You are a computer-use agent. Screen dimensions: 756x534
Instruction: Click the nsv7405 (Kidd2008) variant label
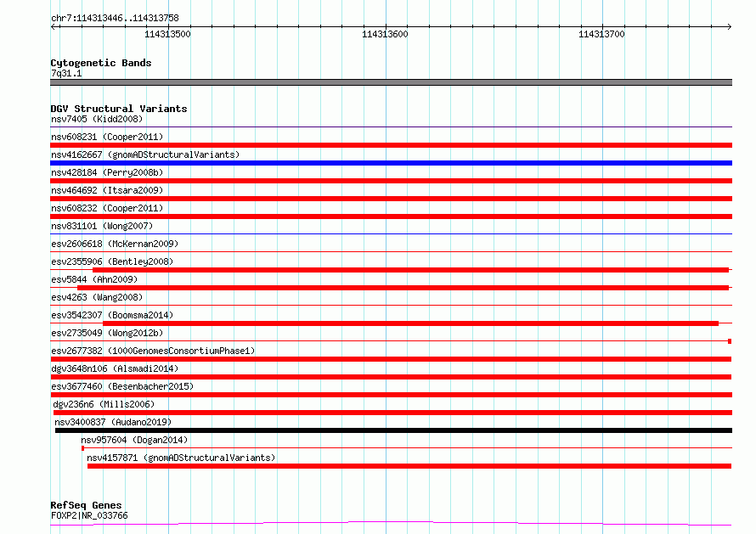click(x=97, y=119)
